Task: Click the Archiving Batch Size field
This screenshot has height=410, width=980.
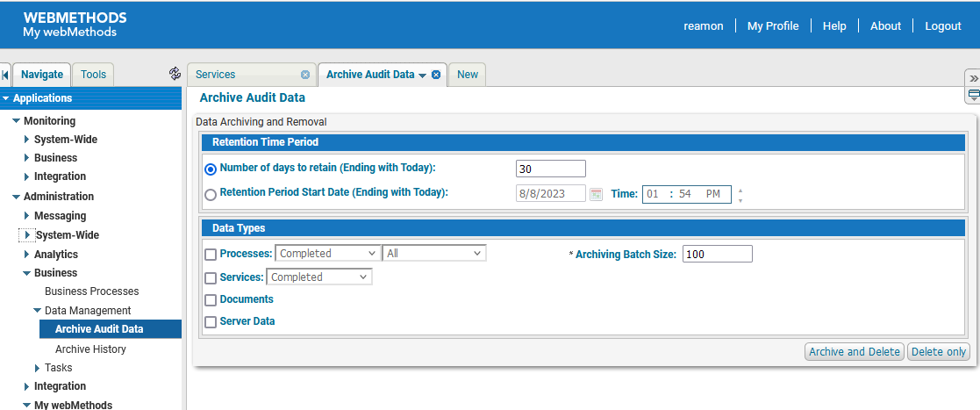Action: coord(718,254)
